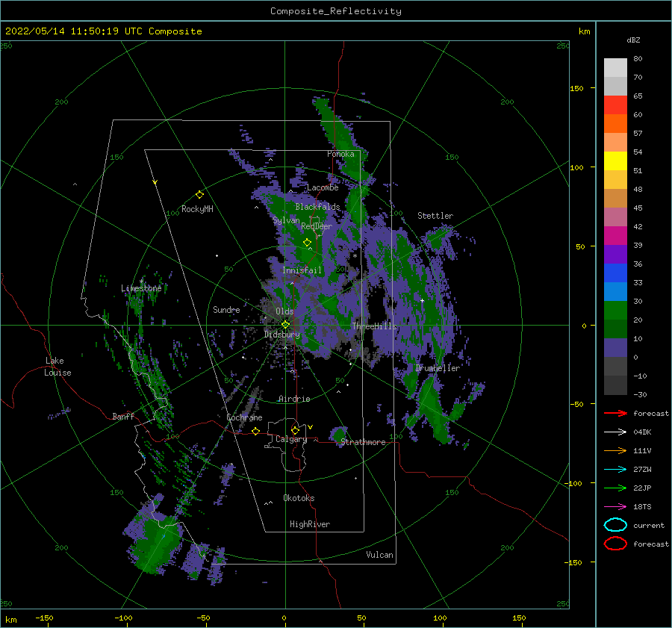The height and width of the screenshot is (628, 672).
Task: Select the pink 42-45 dBZ swatch
Action: tap(615, 217)
